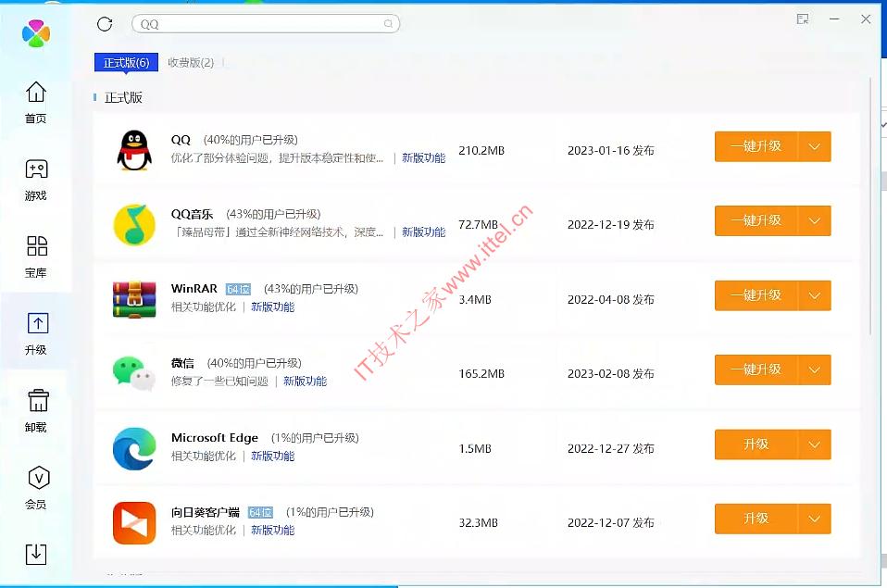887x588 pixels.
Task: Click the refresh icon beside the search box
Action: (x=105, y=24)
